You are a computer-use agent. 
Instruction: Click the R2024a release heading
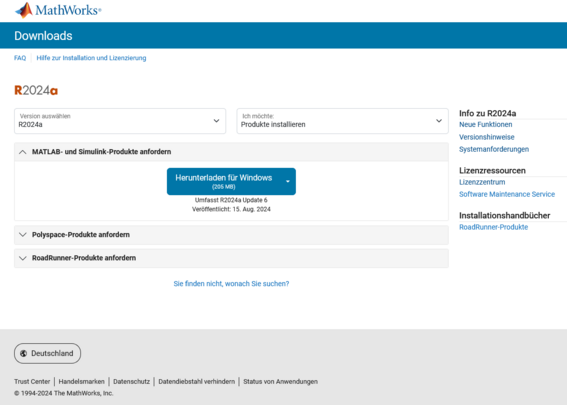(36, 90)
